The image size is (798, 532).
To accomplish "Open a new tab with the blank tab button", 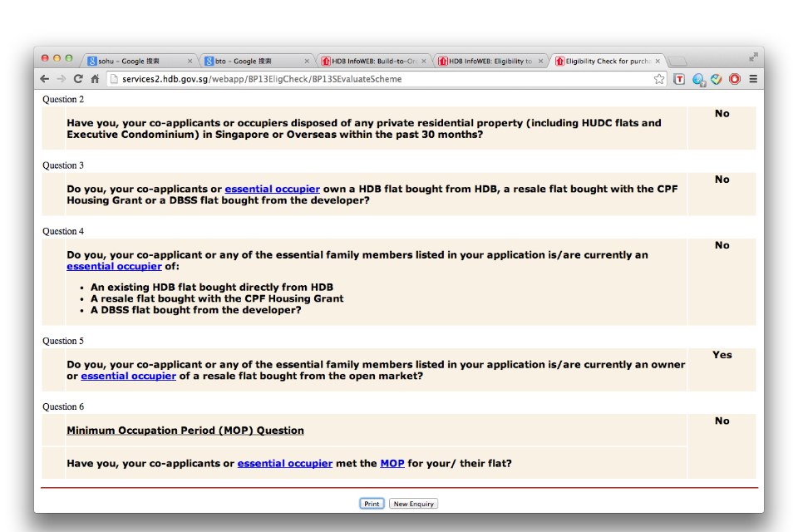I will point(677,62).
